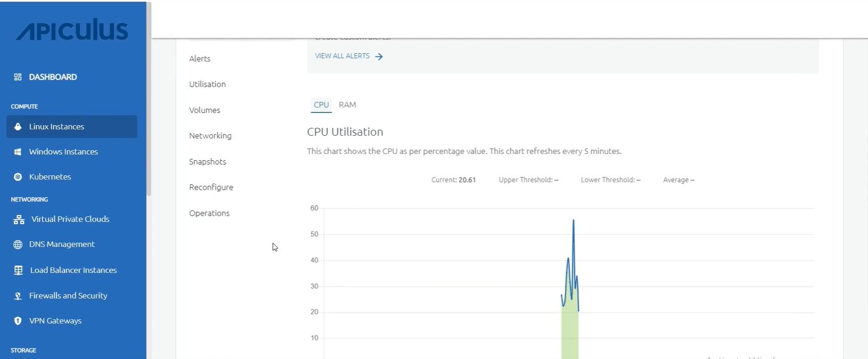Viewport: 868px width, 359px height.
Task: Click the chart peak on the CPU graph
Action: 574,221
